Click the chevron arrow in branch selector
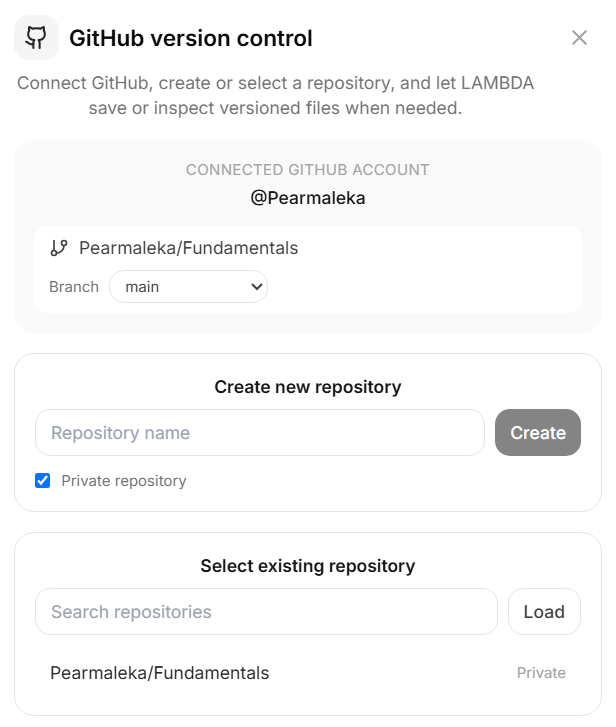 tap(257, 287)
